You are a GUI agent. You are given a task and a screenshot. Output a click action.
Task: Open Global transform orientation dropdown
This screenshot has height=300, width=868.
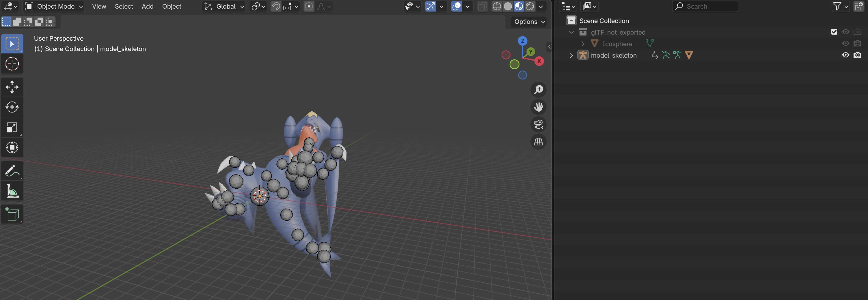click(x=224, y=6)
